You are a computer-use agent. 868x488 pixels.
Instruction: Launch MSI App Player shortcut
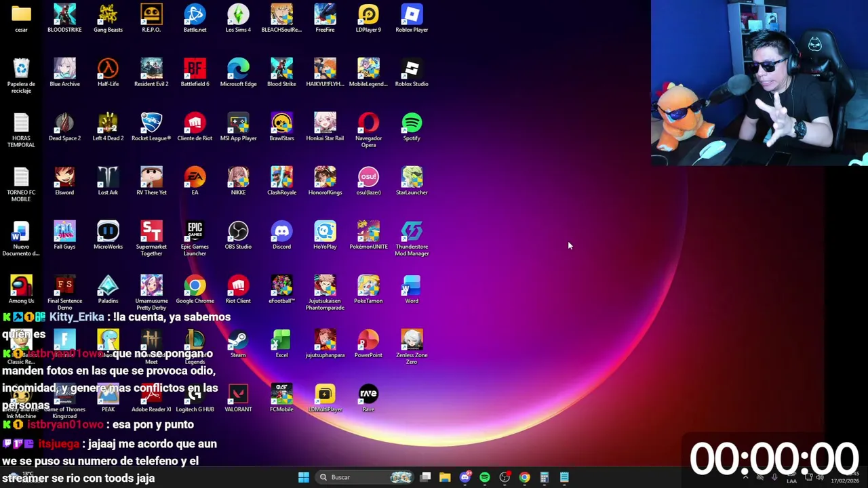(x=238, y=127)
